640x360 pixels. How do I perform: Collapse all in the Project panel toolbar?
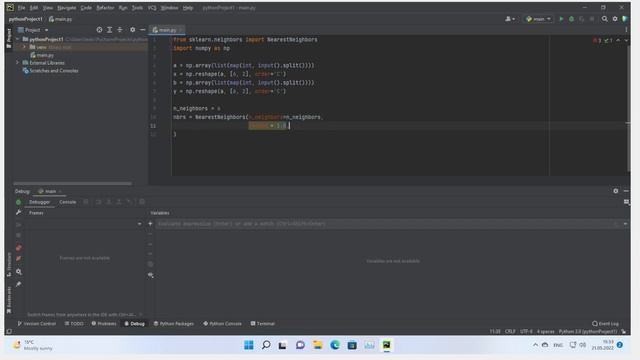(120, 30)
